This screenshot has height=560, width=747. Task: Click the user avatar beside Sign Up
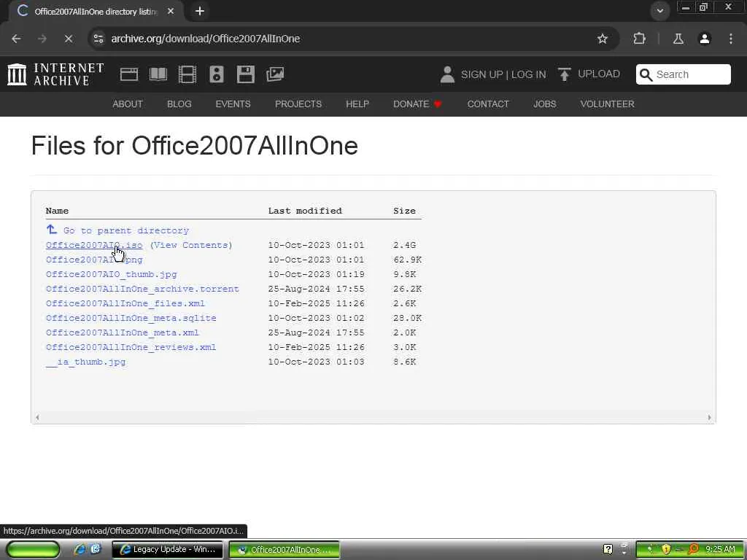[x=447, y=75]
